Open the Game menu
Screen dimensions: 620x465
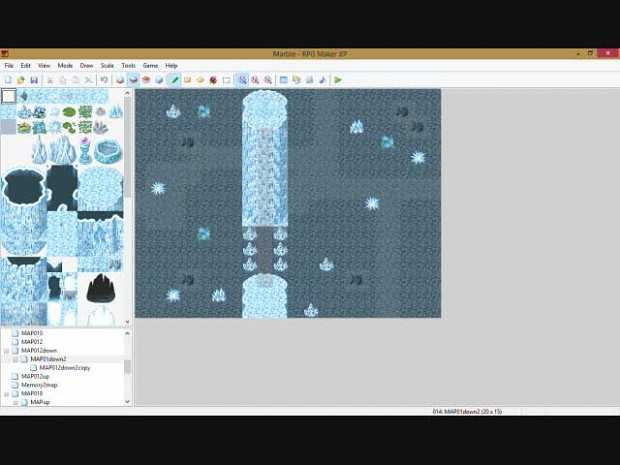(150, 66)
